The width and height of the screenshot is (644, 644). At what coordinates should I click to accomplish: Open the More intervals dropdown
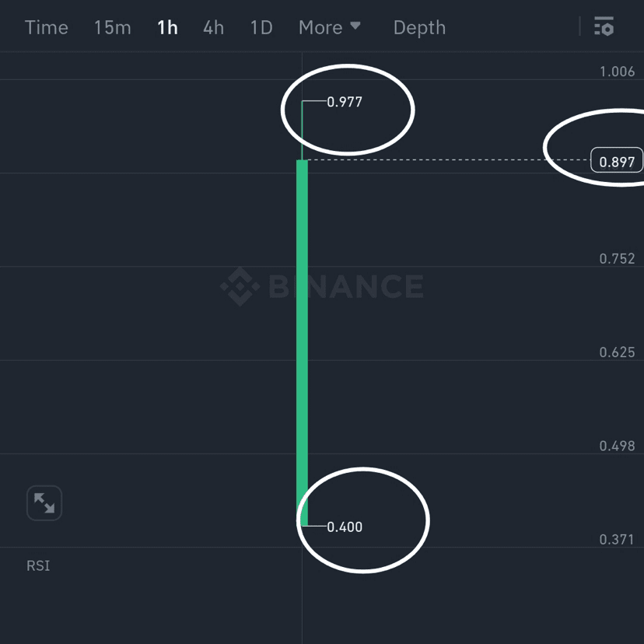[330, 26]
